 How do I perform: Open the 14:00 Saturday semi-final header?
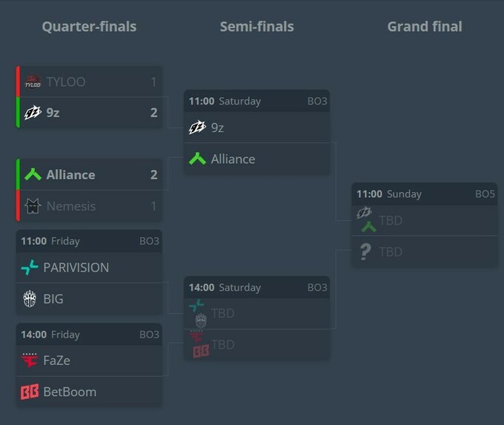(x=257, y=287)
